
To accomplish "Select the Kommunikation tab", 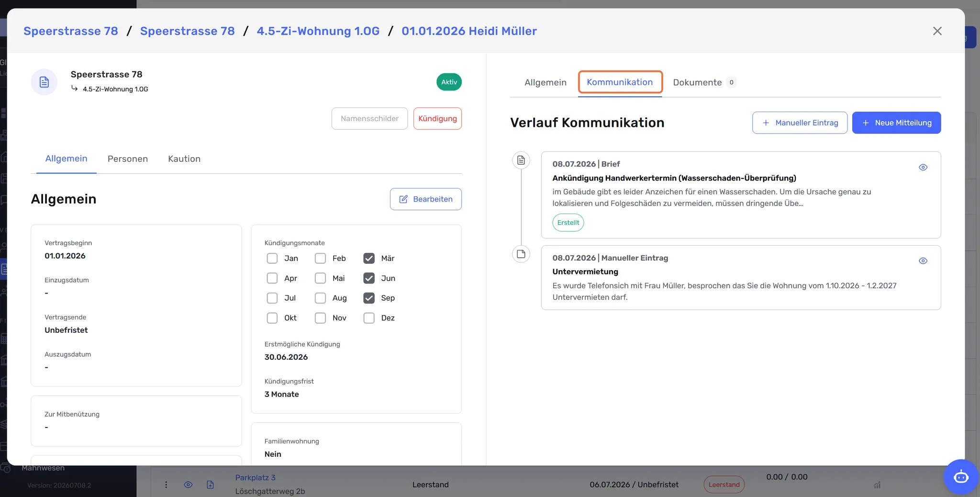I will click(620, 82).
